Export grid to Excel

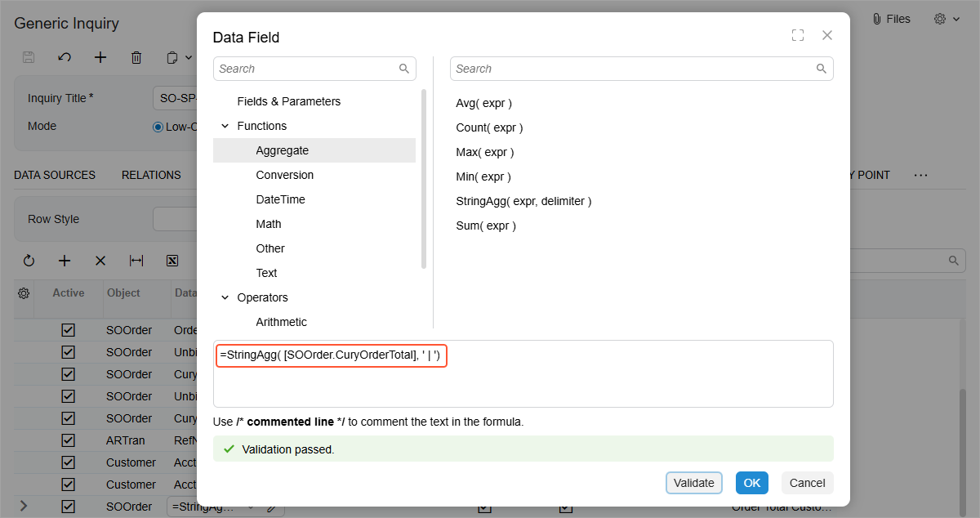[172, 261]
